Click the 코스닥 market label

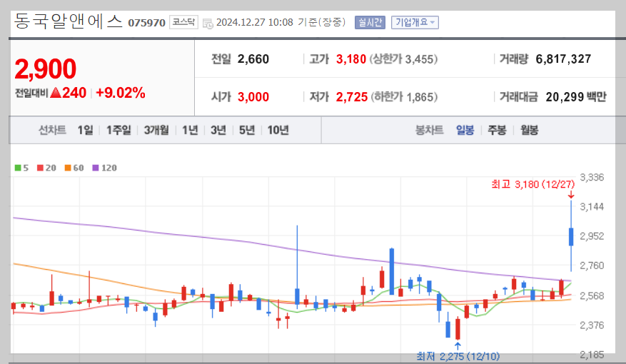[x=183, y=22]
